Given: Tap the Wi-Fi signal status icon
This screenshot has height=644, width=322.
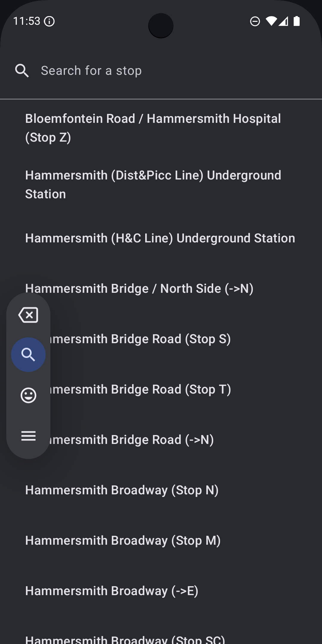Looking at the screenshot, I should click(x=271, y=21).
